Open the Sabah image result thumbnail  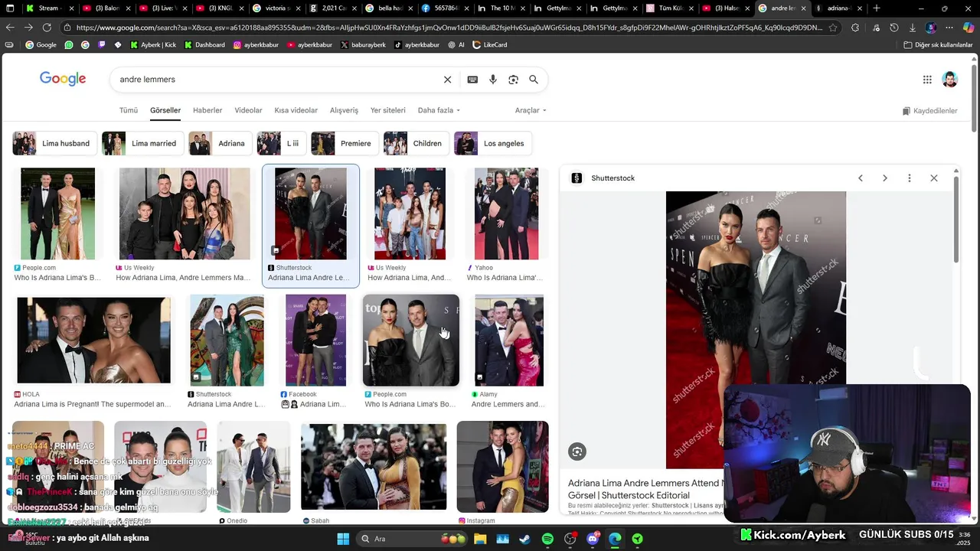(x=374, y=467)
